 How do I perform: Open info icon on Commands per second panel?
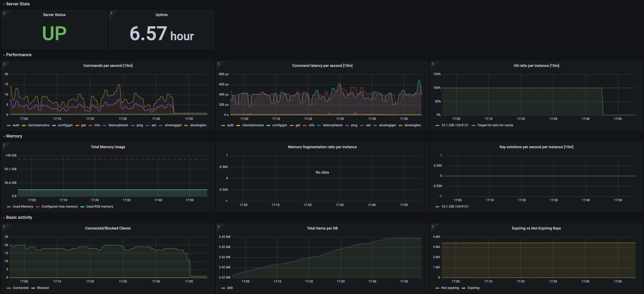(4, 64)
